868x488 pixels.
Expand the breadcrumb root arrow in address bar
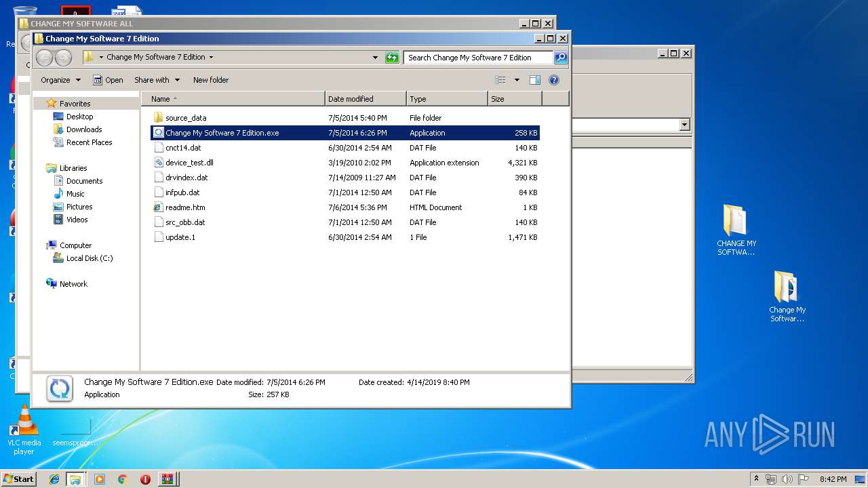tap(101, 58)
